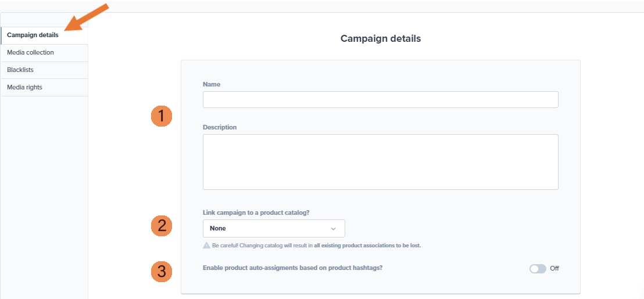Open the Blacklists sidebar item
644x299 pixels.
pos(20,70)
